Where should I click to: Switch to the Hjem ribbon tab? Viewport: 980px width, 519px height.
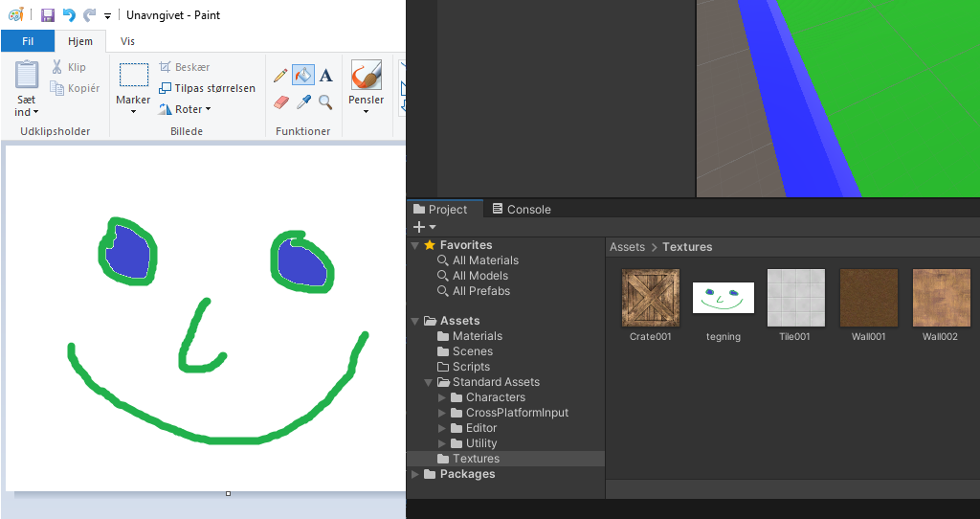(80, 41)
